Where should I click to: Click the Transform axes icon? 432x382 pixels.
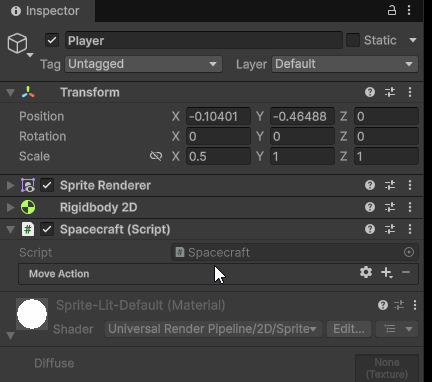pyautogui.click(x=28, y=92)
